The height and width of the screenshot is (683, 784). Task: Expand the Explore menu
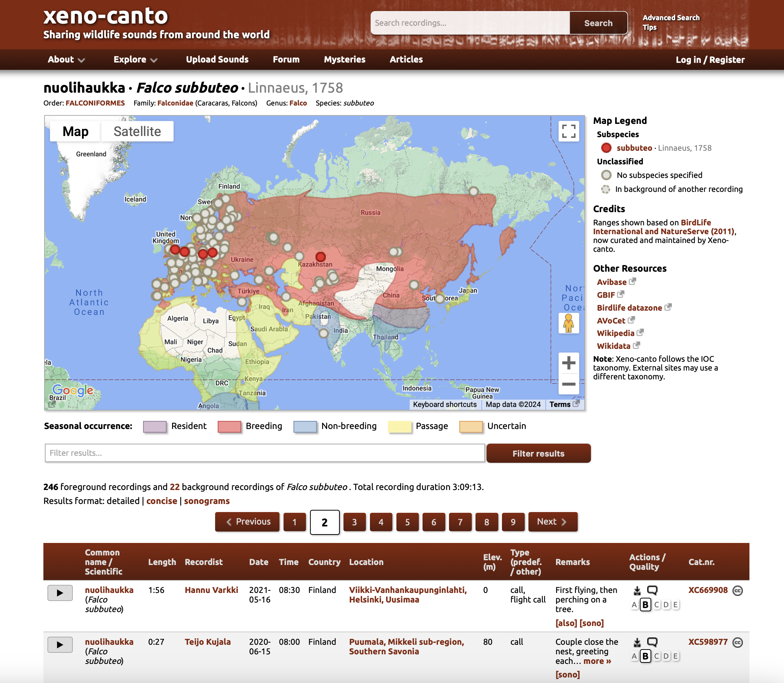tap(135, 60)
